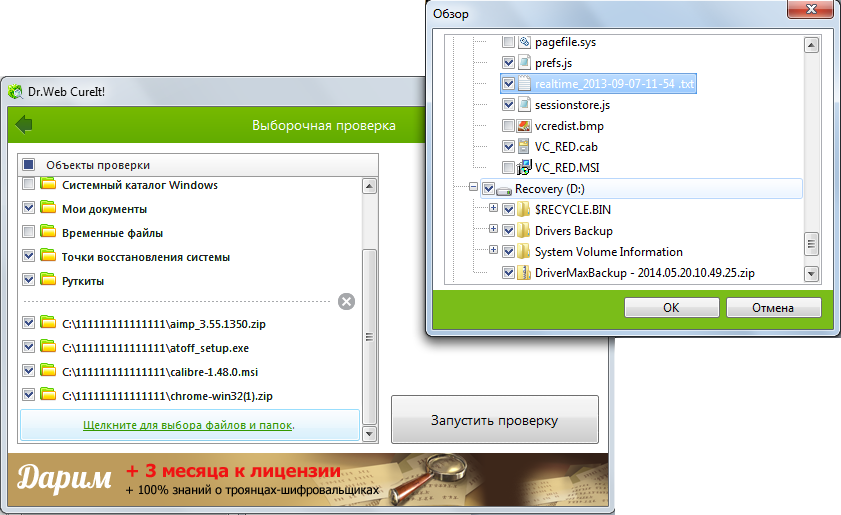This screenshot has height=515, width=841.
Task: Click scroll-up arrow in Обзор tree
Action: (x=812, y=45)
